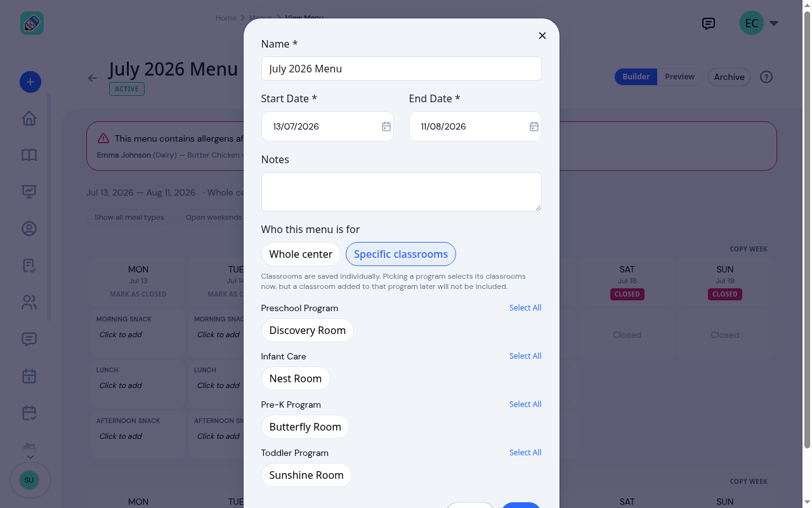This screenshot has height=508, width=812.
Task: Click the help question mark icon
Action: pyautogui.click(x=766, y=77)
